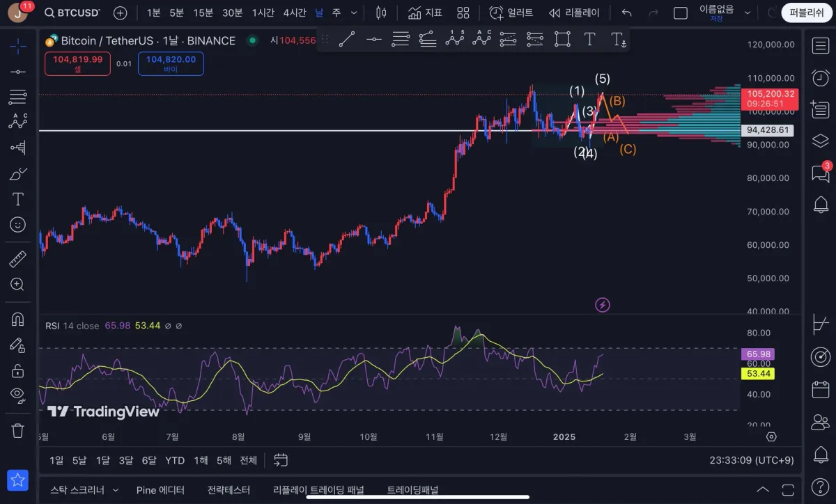836x504 pixels.
Task: Open the Pine 에디터 tab
Action: click(x=160, y=490)
